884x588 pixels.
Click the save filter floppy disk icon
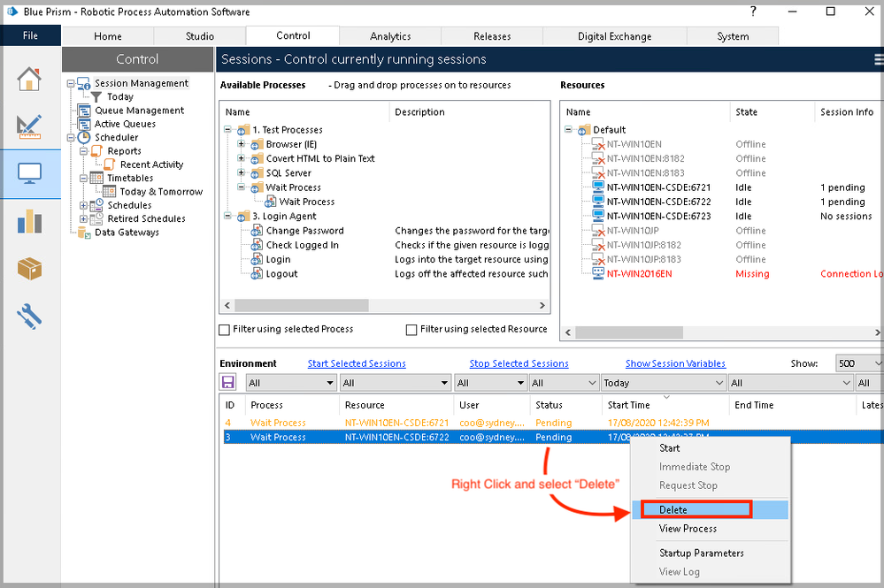coord(228,383)
